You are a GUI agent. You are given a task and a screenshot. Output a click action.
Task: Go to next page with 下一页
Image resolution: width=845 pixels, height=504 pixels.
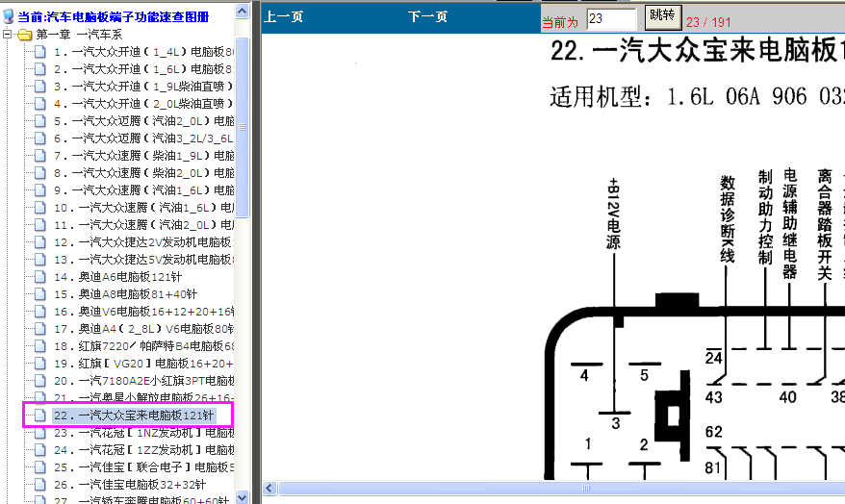pos(427,16)
